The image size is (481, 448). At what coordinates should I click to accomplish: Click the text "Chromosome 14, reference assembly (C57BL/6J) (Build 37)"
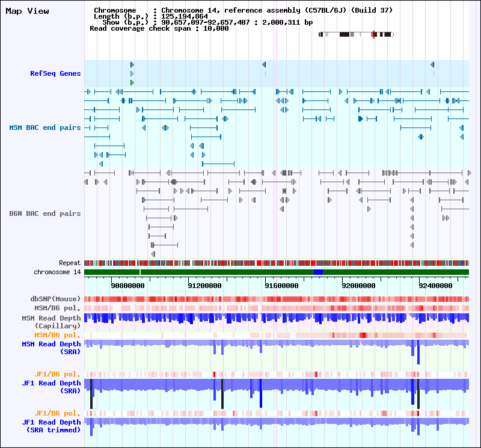277,10
